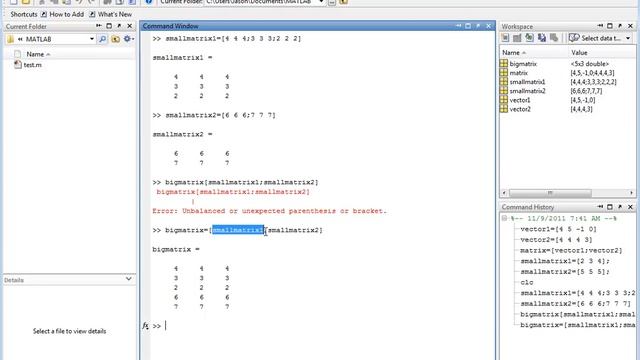Click the vector2 variable icon

504,109
